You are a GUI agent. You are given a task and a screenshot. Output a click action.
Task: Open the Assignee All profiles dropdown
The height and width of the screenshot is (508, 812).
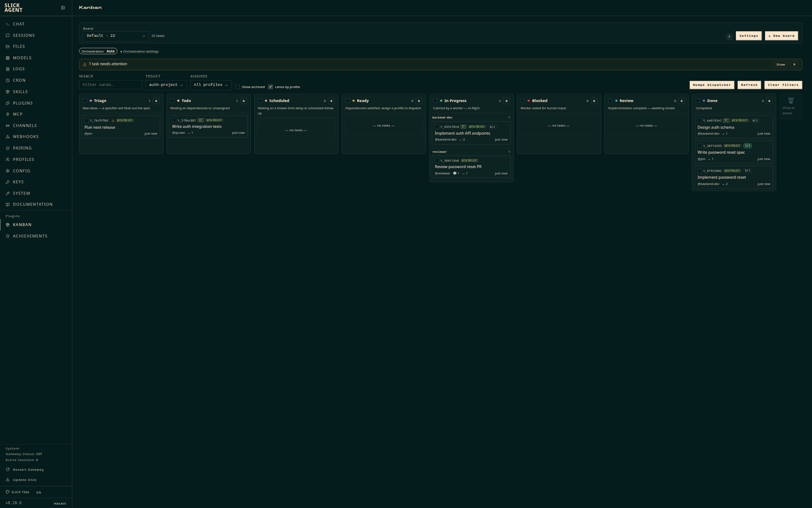pos(211,85)
